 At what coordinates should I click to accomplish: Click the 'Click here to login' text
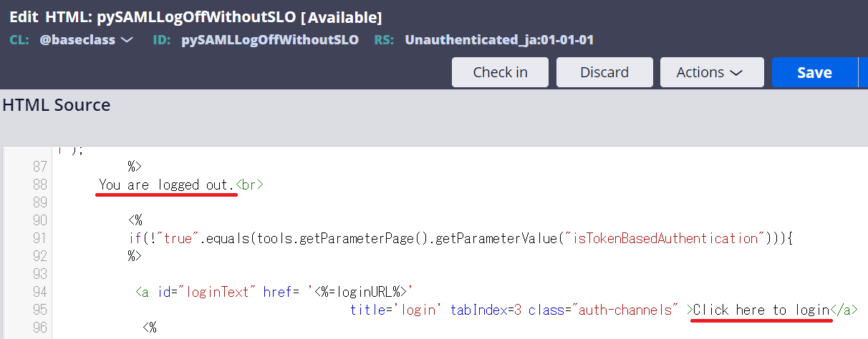click(x=761, y=310)
